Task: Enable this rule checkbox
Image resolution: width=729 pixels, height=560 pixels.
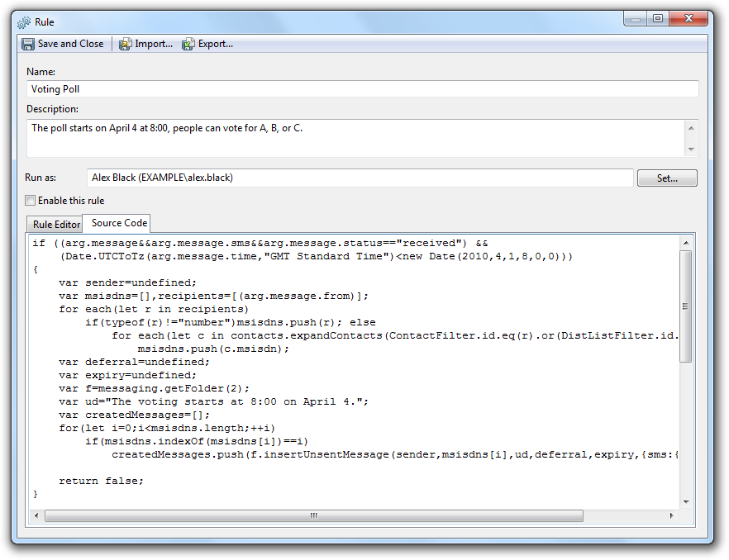Action: (x=31, y=201)
